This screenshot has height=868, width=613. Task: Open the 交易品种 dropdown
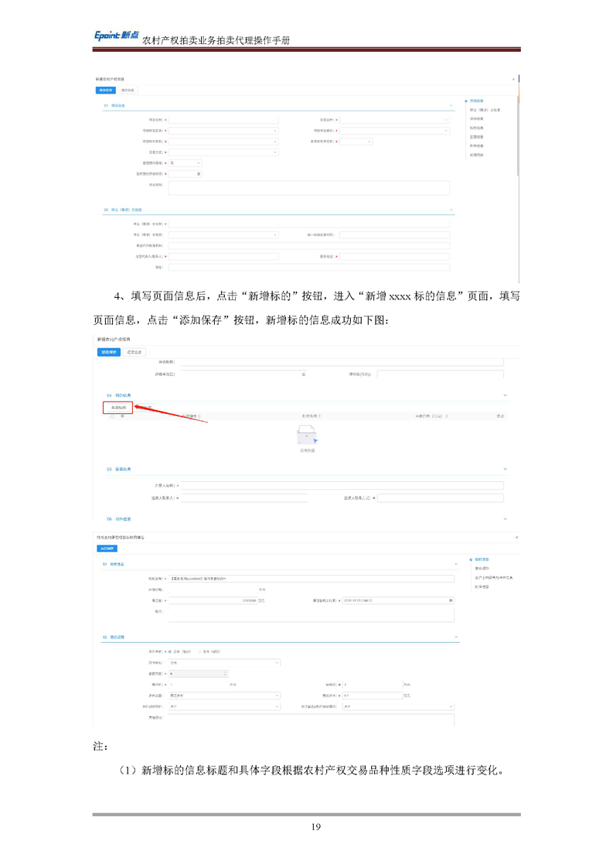tap(394, 120)
